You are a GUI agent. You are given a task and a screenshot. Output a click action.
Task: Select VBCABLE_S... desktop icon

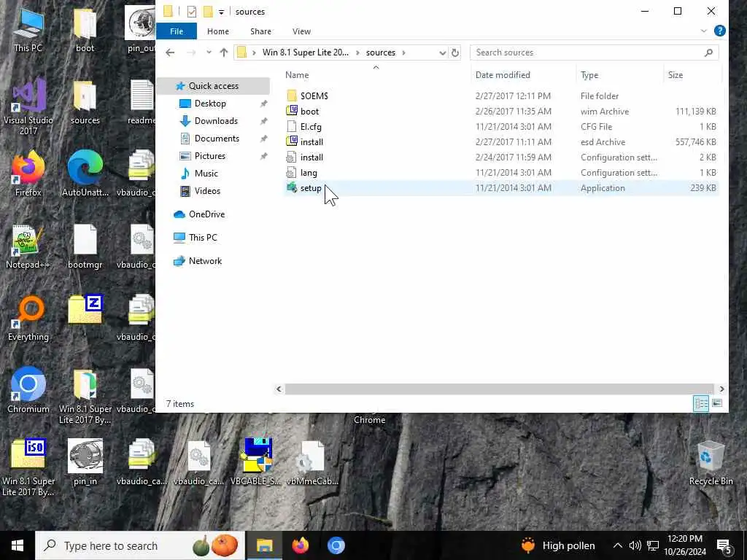(256, 462)
